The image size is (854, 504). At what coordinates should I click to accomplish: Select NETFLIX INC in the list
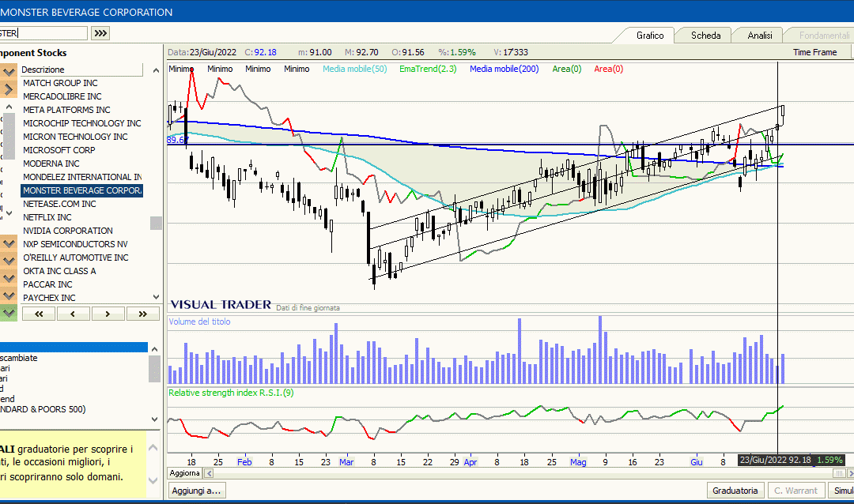pyautogui.click(x=81, y=217)
